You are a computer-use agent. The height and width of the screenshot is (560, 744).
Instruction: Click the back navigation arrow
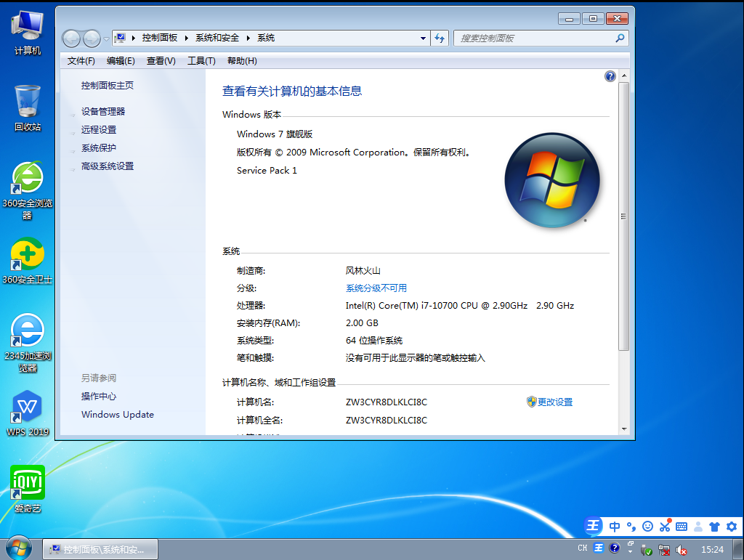coord(72,38)
